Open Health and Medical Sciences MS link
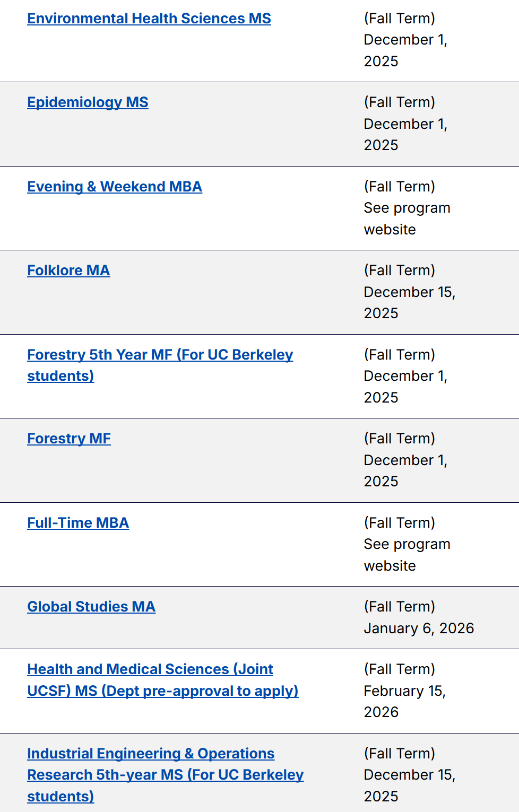This screenshot has height=812, width=519. [x=150, y=669]
